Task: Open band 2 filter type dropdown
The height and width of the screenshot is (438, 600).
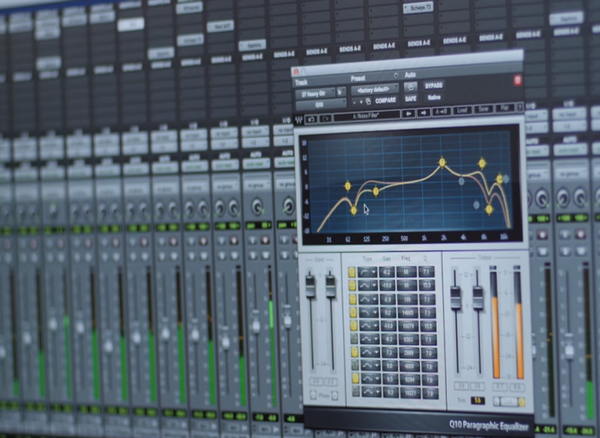Action: point(374,285)
